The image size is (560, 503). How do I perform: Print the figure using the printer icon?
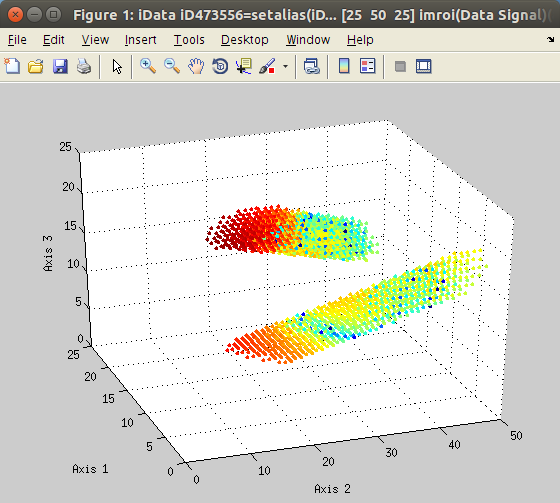[x=84, y=66]
